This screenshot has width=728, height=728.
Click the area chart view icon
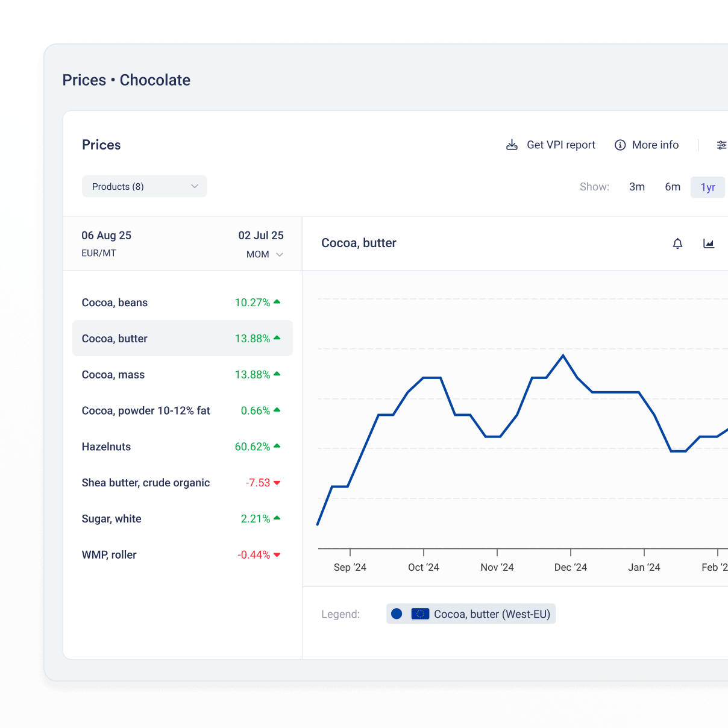click(709, 243)
